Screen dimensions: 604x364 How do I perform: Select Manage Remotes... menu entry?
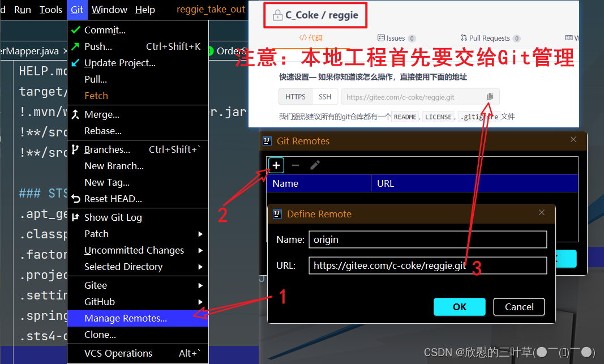pos(138,318)
